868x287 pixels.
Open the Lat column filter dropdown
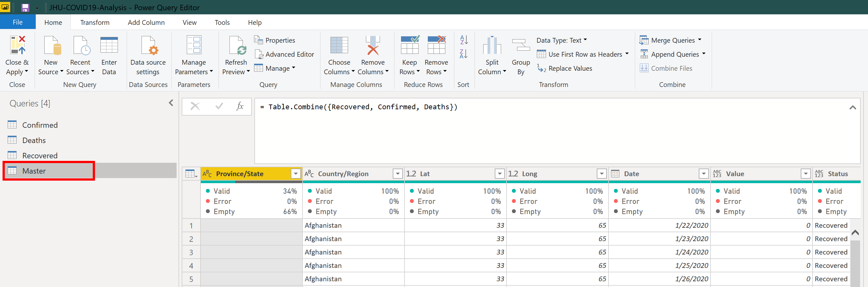(500, 174)
